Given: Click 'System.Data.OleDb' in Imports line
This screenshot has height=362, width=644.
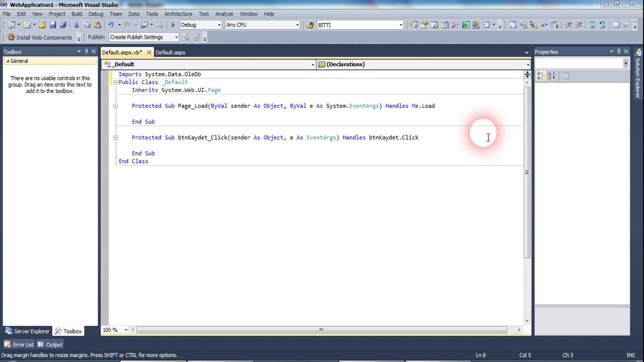Looking at the screenshot, I should 173,74.
